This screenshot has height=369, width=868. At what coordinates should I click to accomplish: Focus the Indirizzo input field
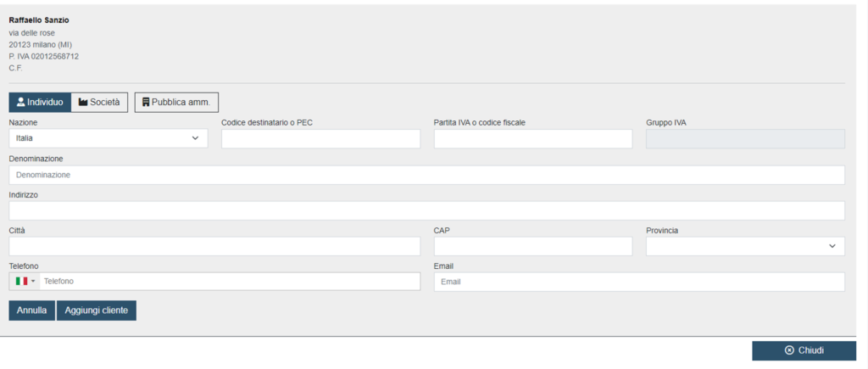tap(427, 210)
